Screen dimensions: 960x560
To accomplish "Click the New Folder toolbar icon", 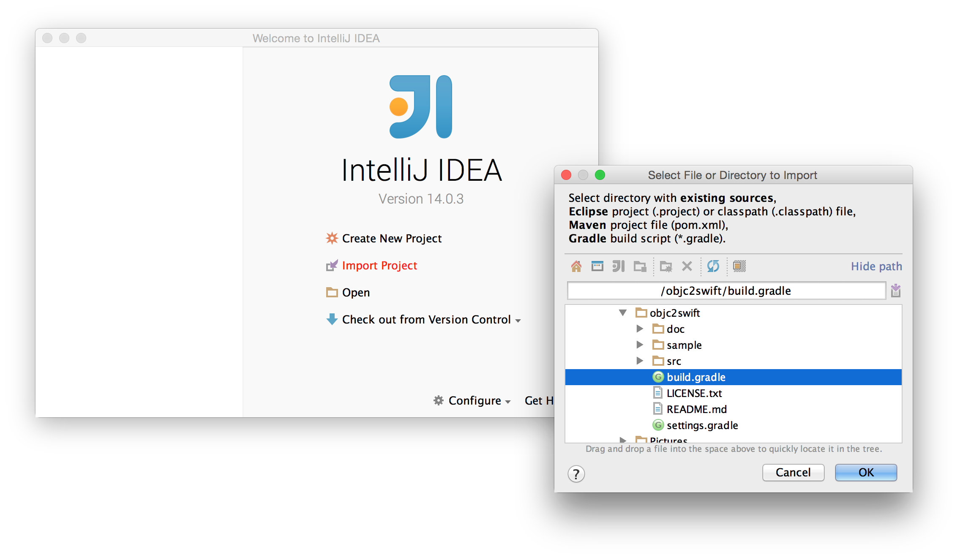I will 666,266.
